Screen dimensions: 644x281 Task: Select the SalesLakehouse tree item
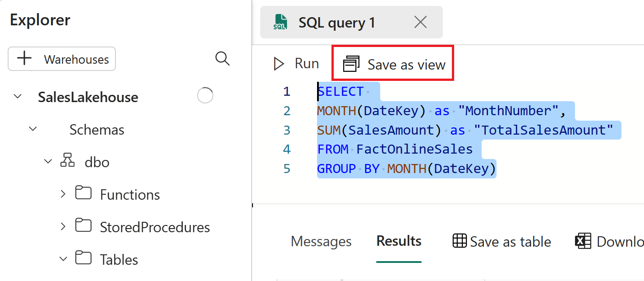coord(88,97)
